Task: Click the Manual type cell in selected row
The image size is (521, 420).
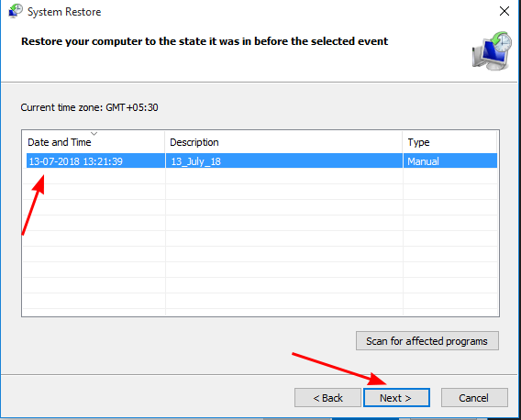Action: [x=423, y=161]
